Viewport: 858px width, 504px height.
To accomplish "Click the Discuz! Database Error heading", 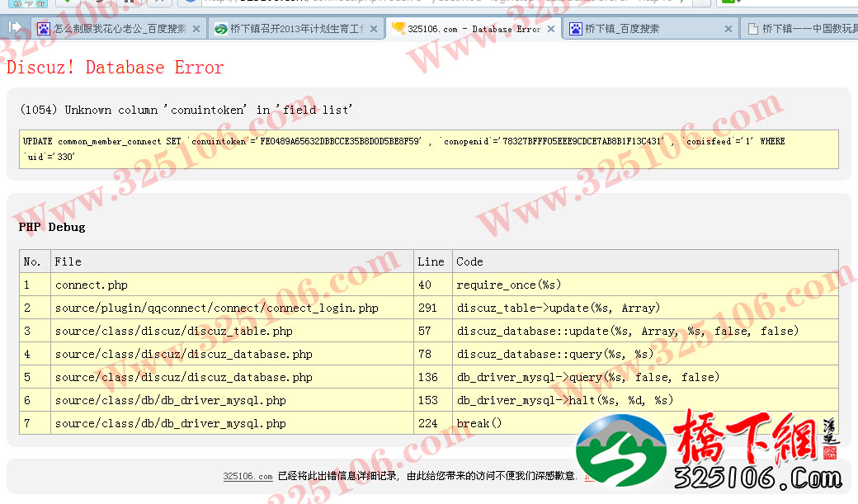I will 115,68.
